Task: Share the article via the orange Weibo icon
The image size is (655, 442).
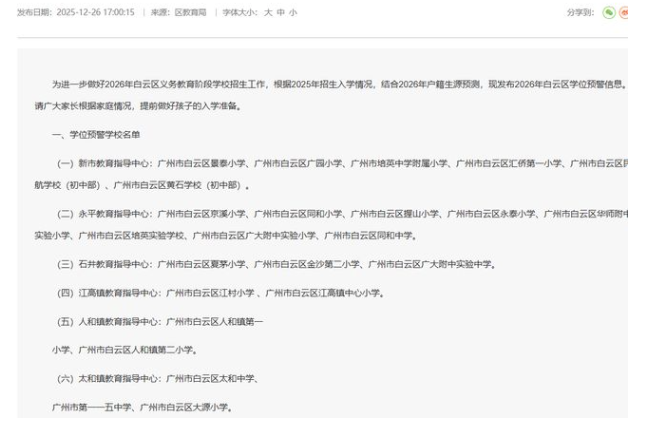Action: [x=625, y=12]
